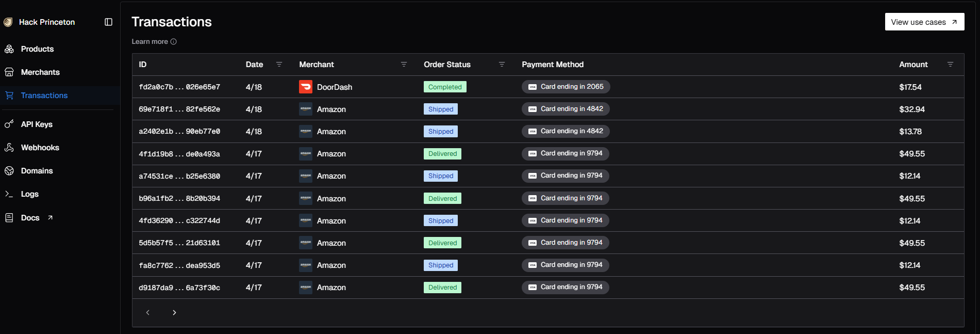Open the Date column filter

point(279,65)
